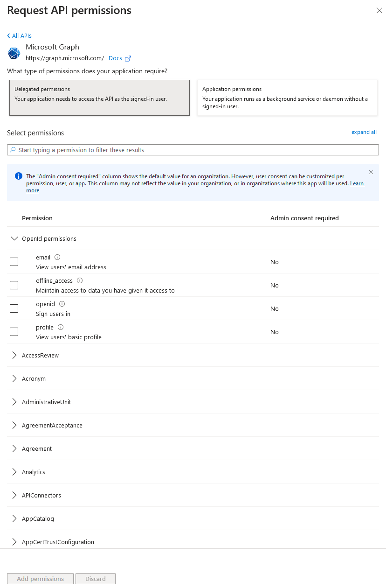Open the Docs external link icon
Image resolution: width=386 pixels, height=588 pixels.
128,58
